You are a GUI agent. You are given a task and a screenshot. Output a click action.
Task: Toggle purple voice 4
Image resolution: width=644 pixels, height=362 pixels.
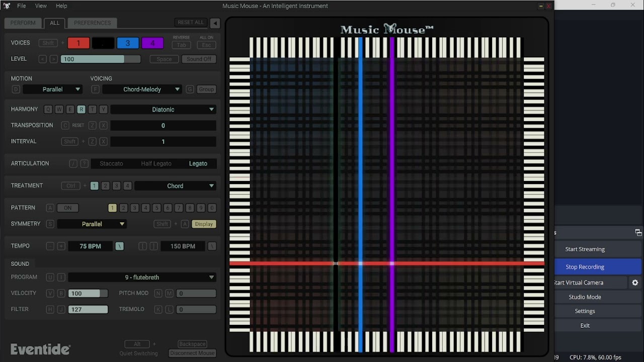(x=152, y=43)
